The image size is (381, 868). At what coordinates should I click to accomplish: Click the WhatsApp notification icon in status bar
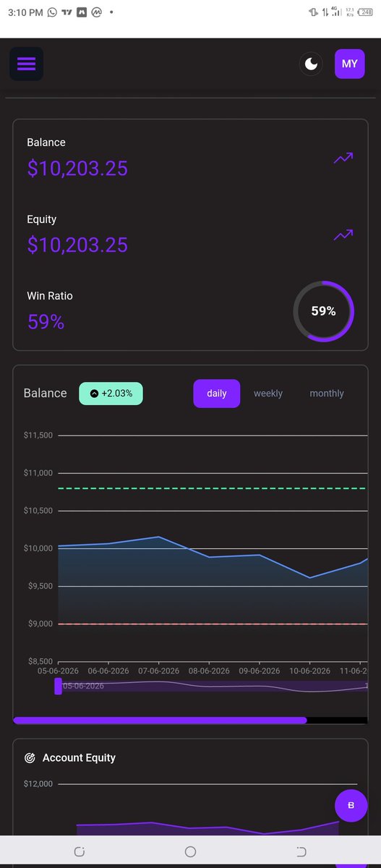tap(52, 12)
